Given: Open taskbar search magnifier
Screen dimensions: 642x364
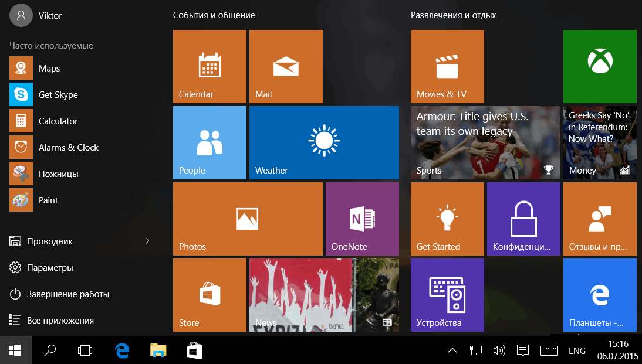Looking at the screenshot, I should click(49, 350).
